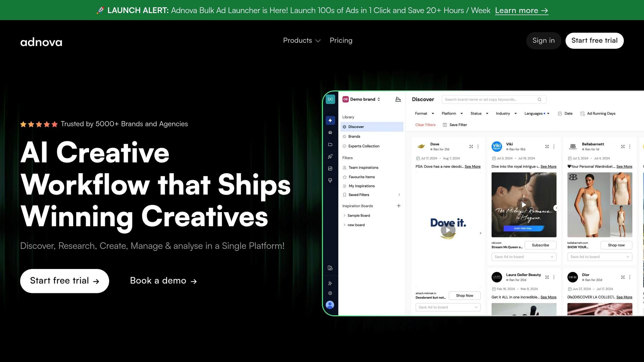Click plus icon beside Inspiration Boards
Viewport: 644px width, 362px height.
pyautogui.click(x=399, y=206)
